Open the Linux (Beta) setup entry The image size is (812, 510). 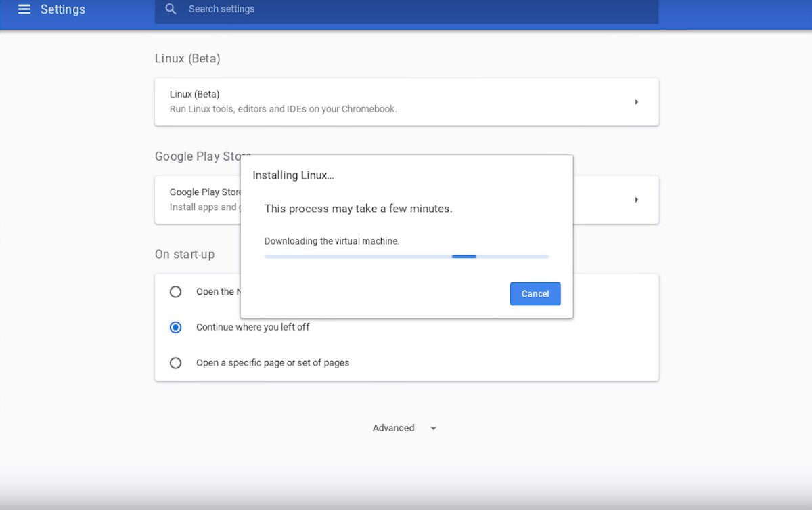(x=406, y=101)
